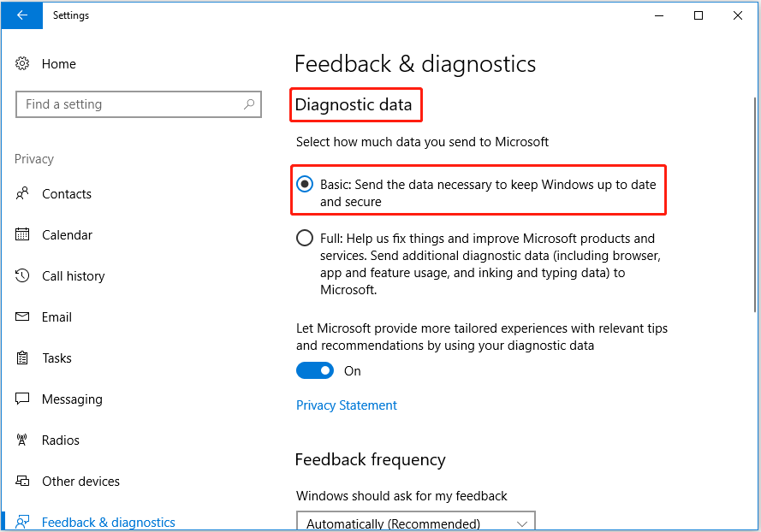The height and width of the screenshot is (532, 761).
Task: Open the feedback frequency dropdown
Action: tap(416, 523)
